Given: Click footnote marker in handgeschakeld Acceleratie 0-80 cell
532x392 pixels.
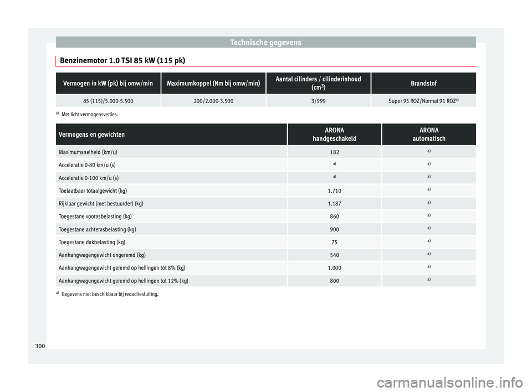Looking at the screenshot, I should (x=335, y=164).
